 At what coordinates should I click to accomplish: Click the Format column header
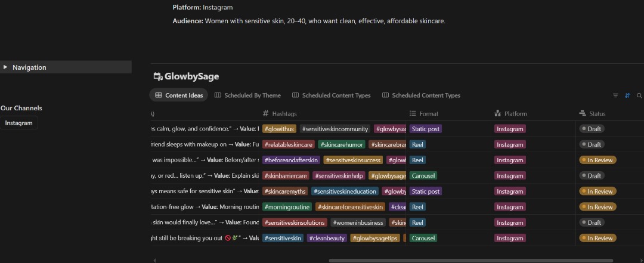424,113
